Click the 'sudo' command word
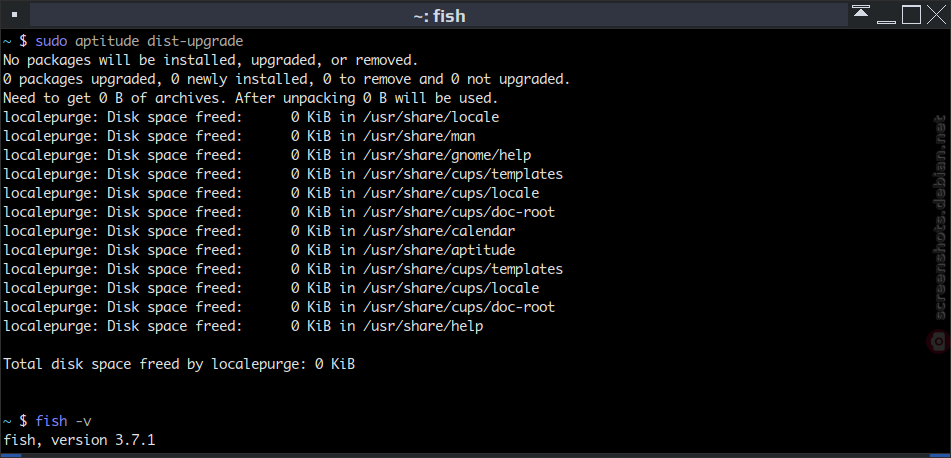Screen dimensions: 951x458 52,41
